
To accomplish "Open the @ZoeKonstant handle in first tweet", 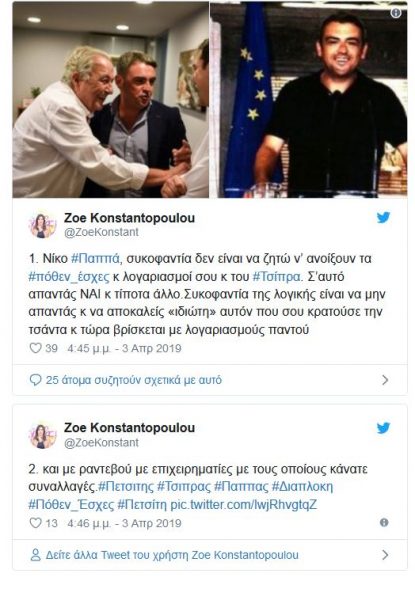I will [101, 232].
